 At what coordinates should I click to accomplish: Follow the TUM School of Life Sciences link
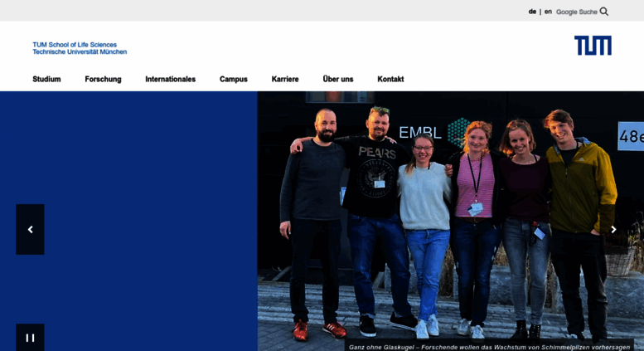[x=75, y=44]
